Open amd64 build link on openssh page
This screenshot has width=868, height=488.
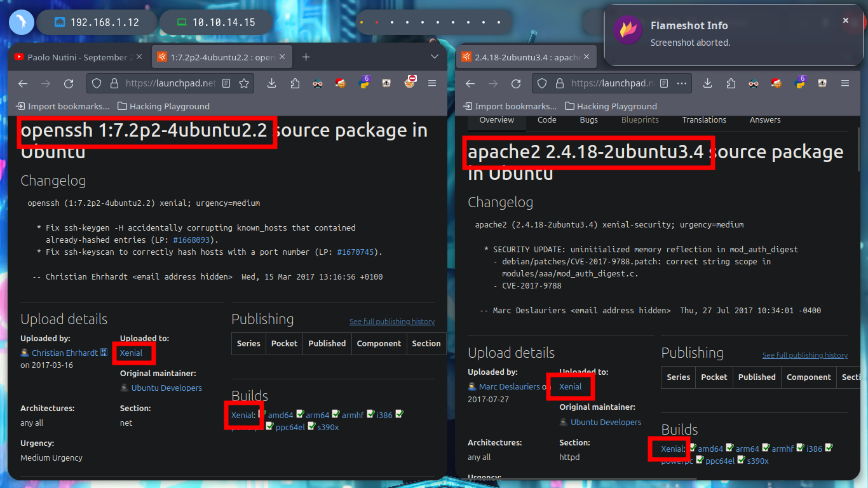click(280, 416)
